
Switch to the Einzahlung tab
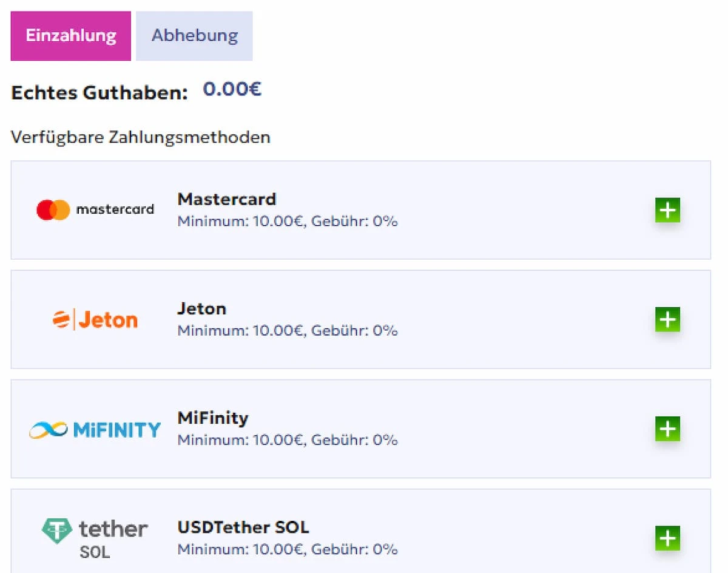pyautogui.click(x=71, y=36)
